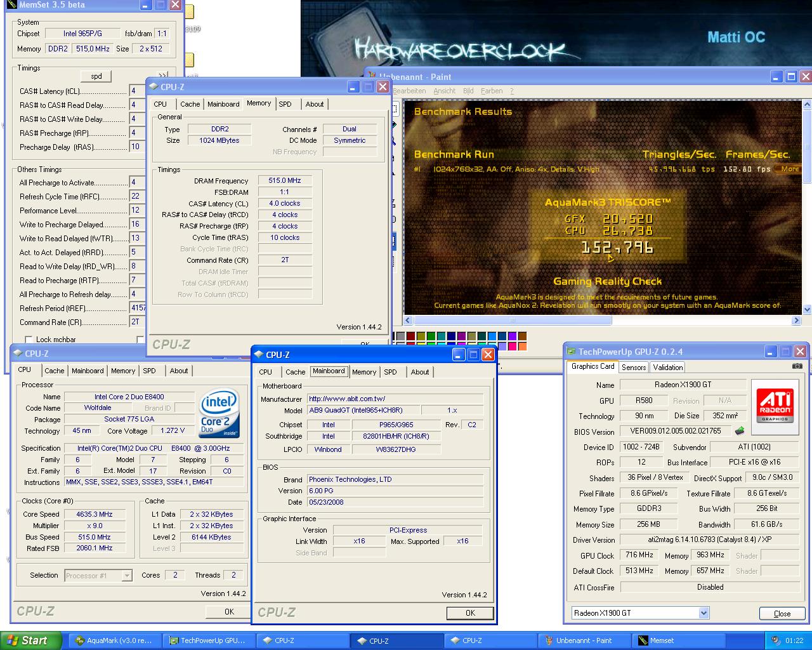Click Paint vertical scrollbar up arrow
The image size is (812, 650).
click(x=807, y=105)
